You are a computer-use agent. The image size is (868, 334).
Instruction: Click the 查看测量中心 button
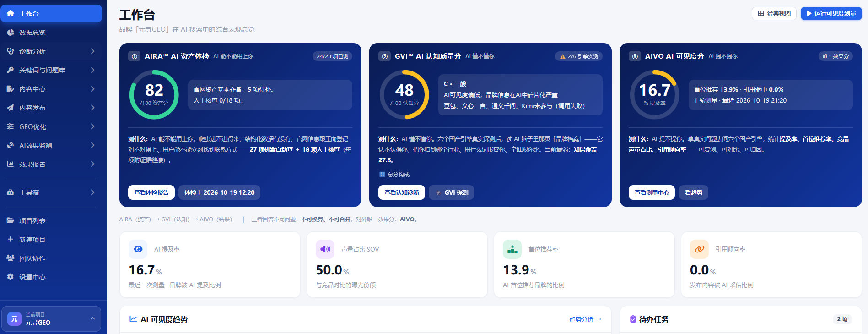652,192
